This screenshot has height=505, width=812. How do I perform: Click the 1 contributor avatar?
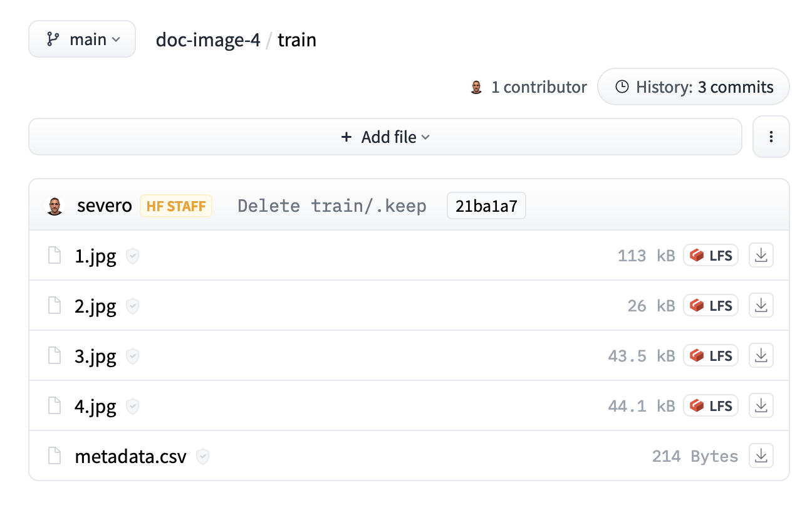point(477,88)
